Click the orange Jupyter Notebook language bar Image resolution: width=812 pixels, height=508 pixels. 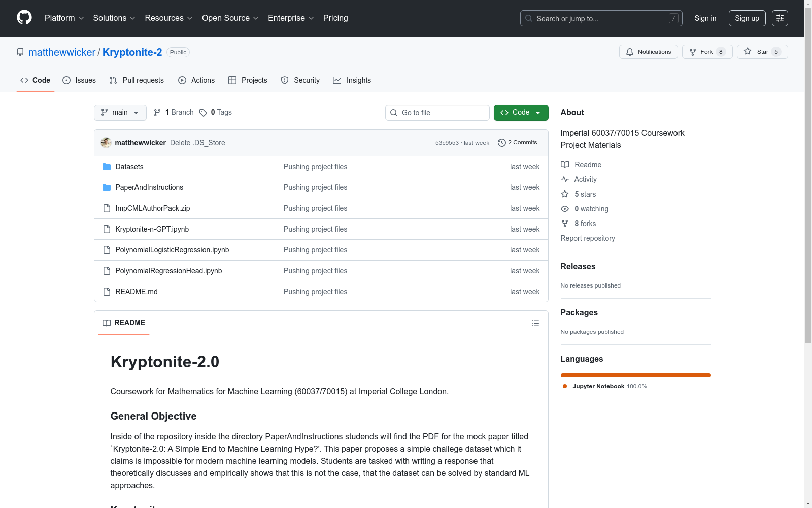point(636,375)
